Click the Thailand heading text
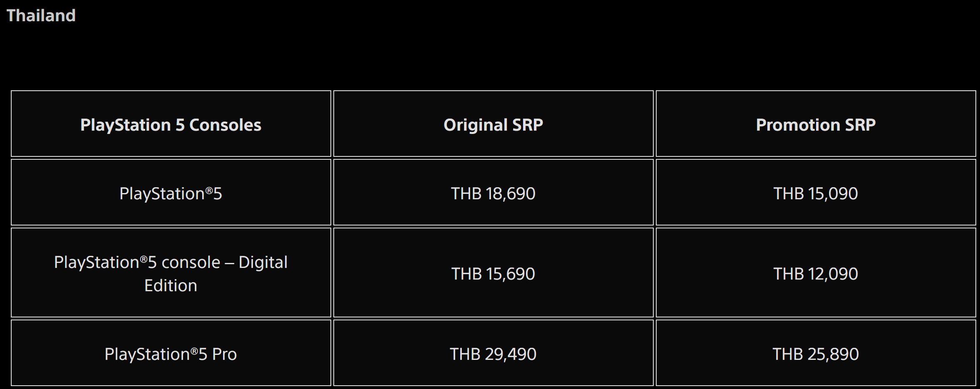Viewport: 980px width, 389px height. coord(41,16)
